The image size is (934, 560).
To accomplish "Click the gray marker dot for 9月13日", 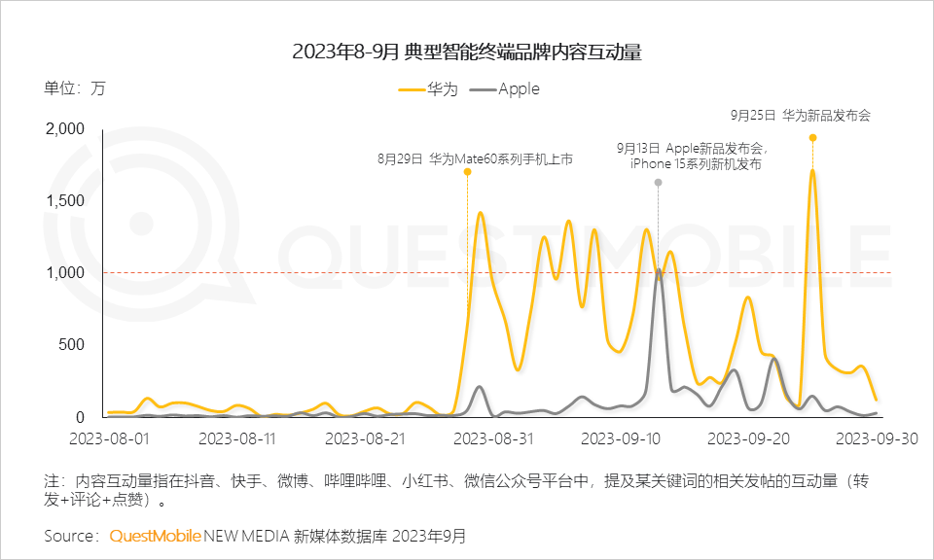I will (658, 183).
